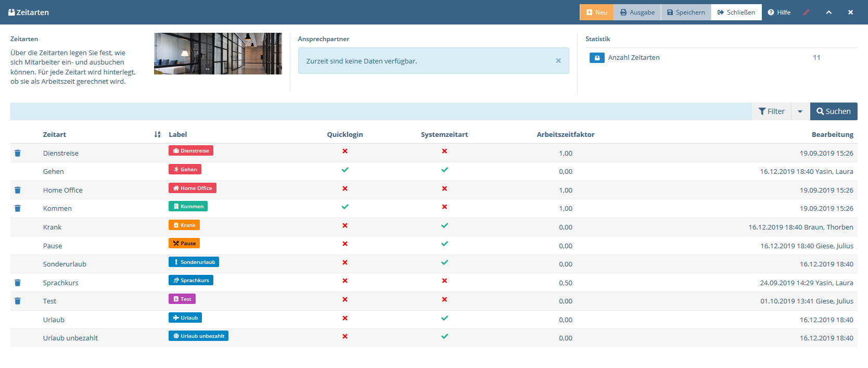Click the blue Sonderurlaub label badge

tap(194, 262)
